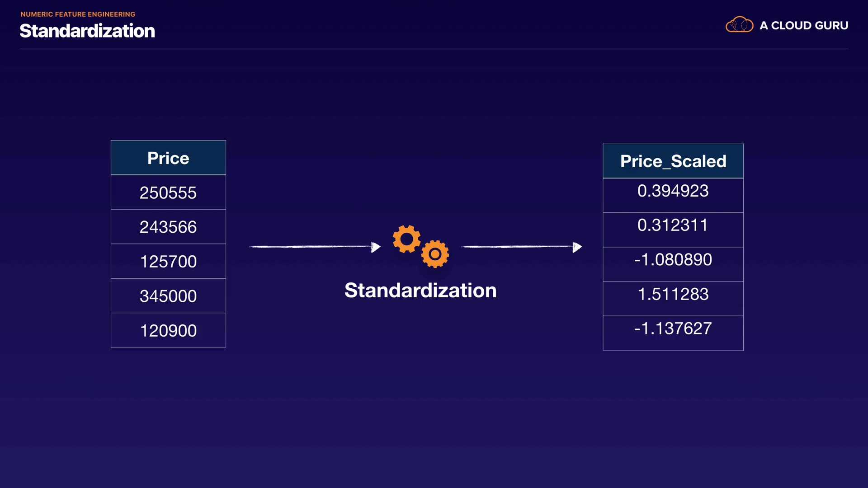Click the Price column header
Image resolution: width=868 pixels, height=488 pixels.
click(x=168, y=158)
